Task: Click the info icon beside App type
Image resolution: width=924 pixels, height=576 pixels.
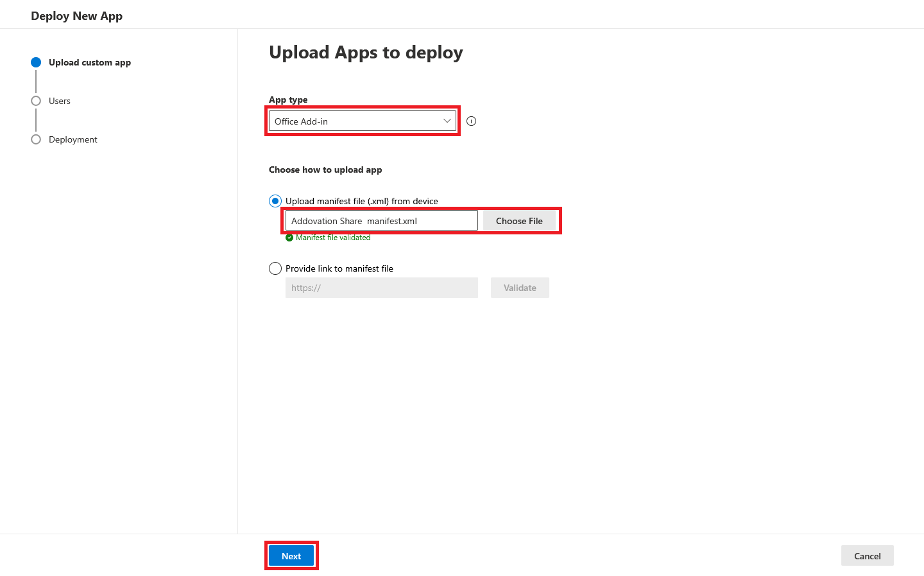Action: click(x=472, y=121)
